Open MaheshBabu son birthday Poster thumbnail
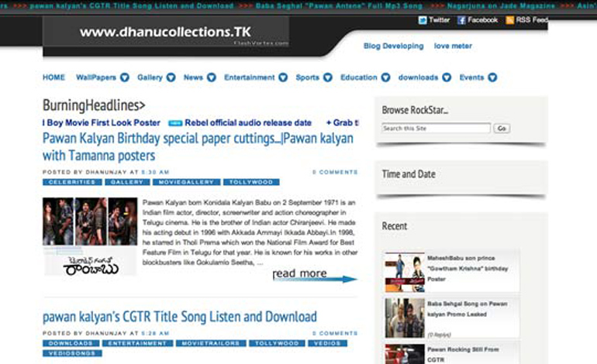597x364 pixels. (405, 273)
